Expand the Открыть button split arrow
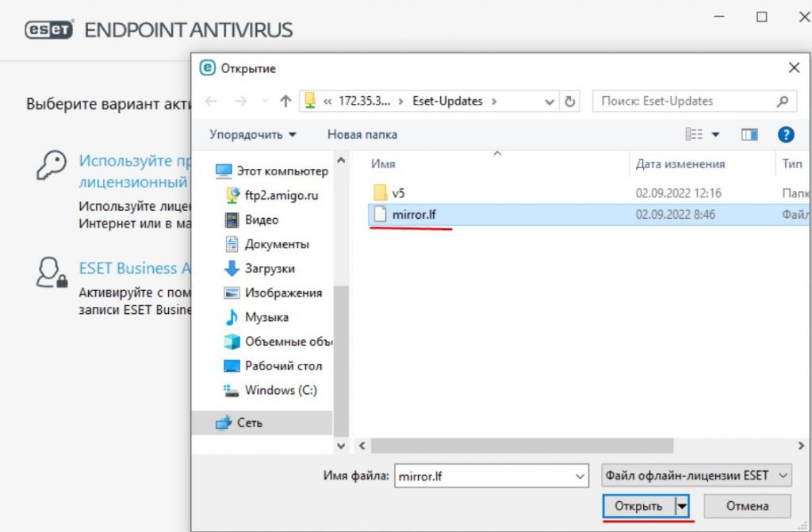Image resolution: width=812 pixels, height=532 pixels. [x=680, y=506]
